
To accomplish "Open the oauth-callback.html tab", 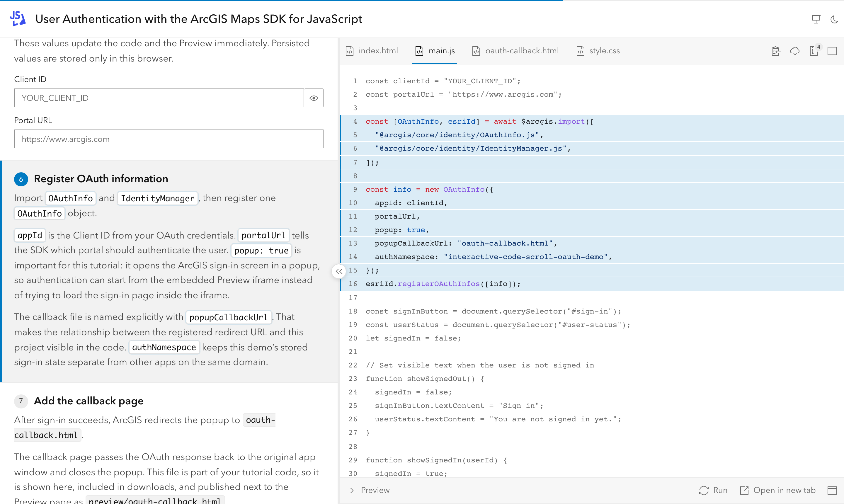I will (x=515, y=51).
